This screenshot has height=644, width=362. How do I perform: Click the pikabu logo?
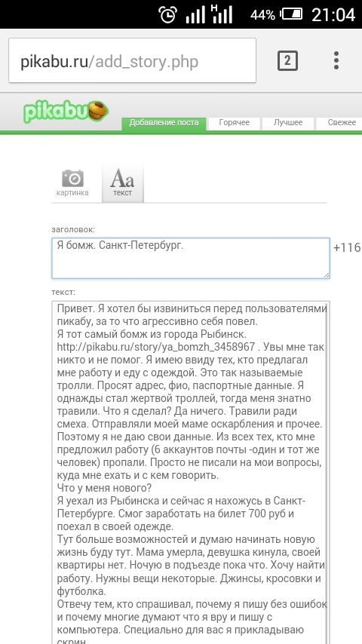(x=66, y=111)
